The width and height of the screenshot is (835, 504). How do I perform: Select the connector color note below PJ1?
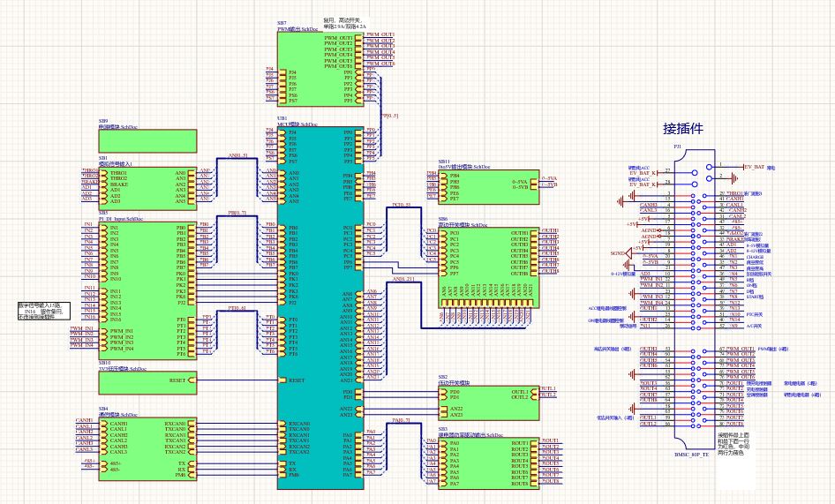pos(733,444)
